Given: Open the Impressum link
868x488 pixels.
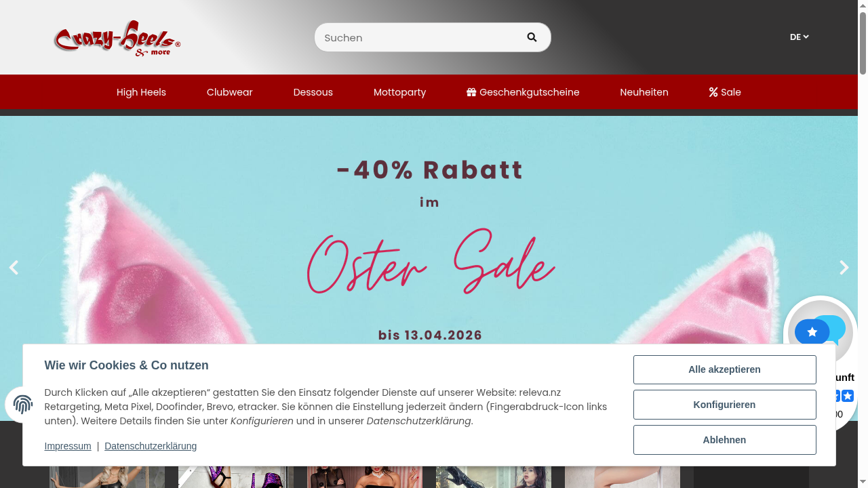Looking at the screenshot, I should click(68, 446).
